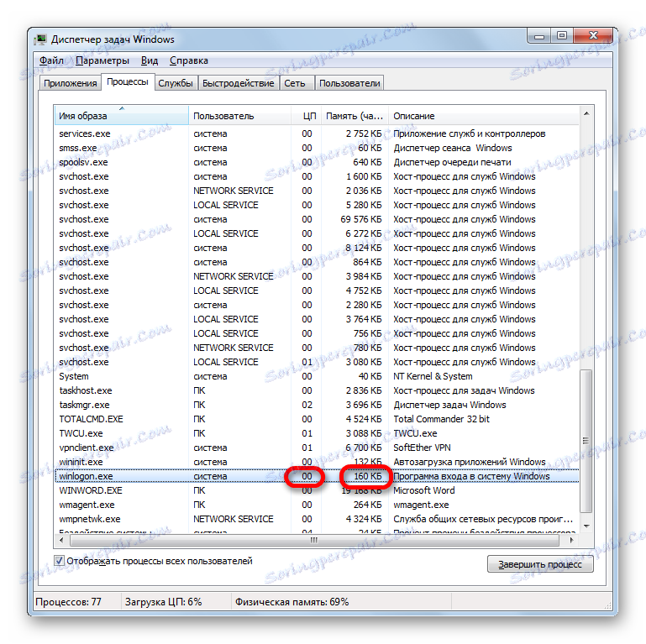
Task: Click the horizontal scrollbar right arrow
Action: 572,540
